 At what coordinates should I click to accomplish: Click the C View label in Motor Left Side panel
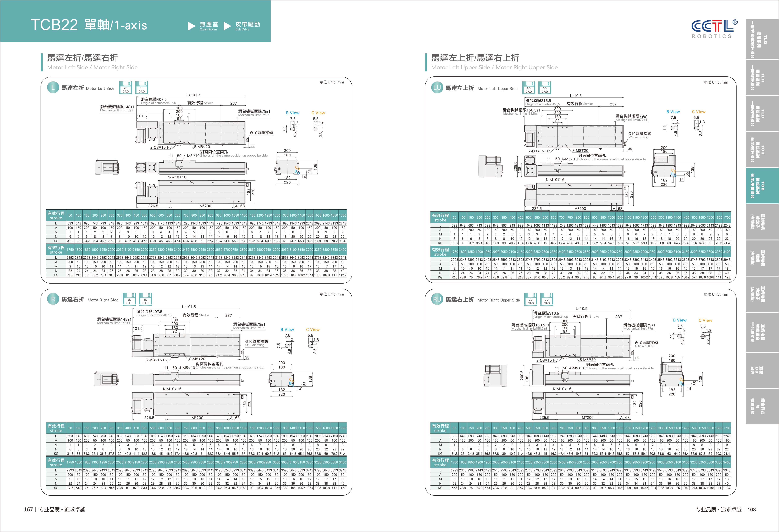pyautogui.click(x=318, y=113)
